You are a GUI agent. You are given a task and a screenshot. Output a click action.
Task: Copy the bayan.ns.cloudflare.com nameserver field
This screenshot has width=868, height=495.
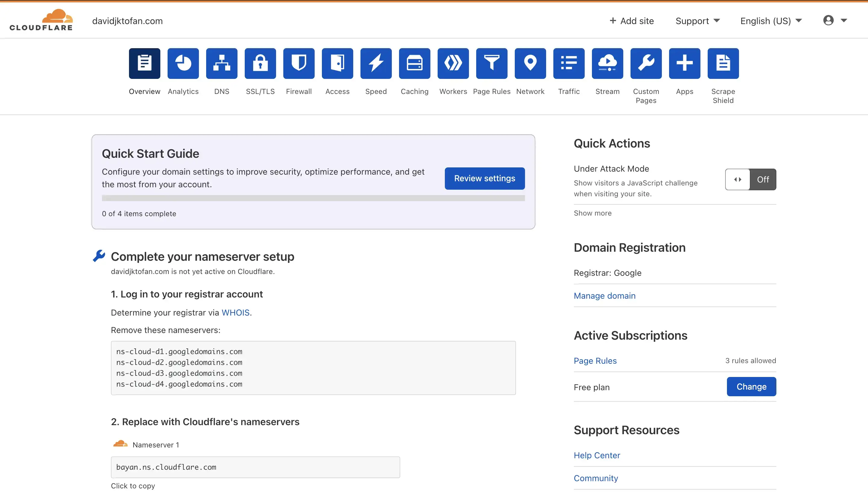pos(255,467)
